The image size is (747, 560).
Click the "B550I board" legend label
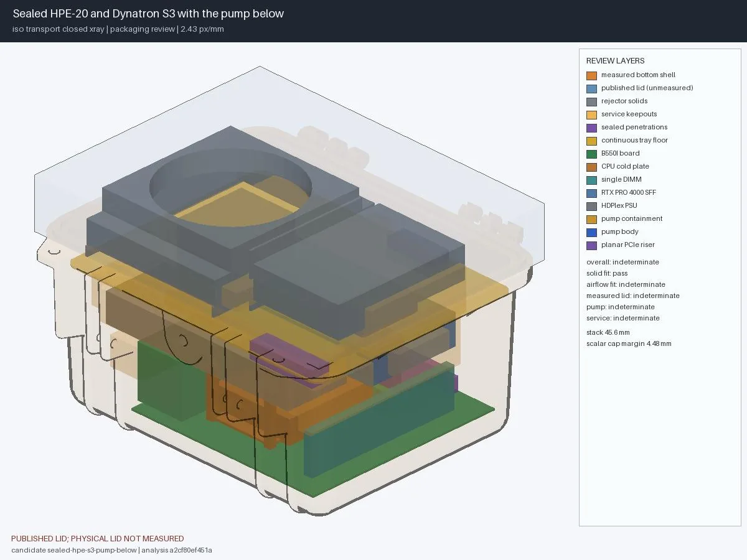coord(620,153)
